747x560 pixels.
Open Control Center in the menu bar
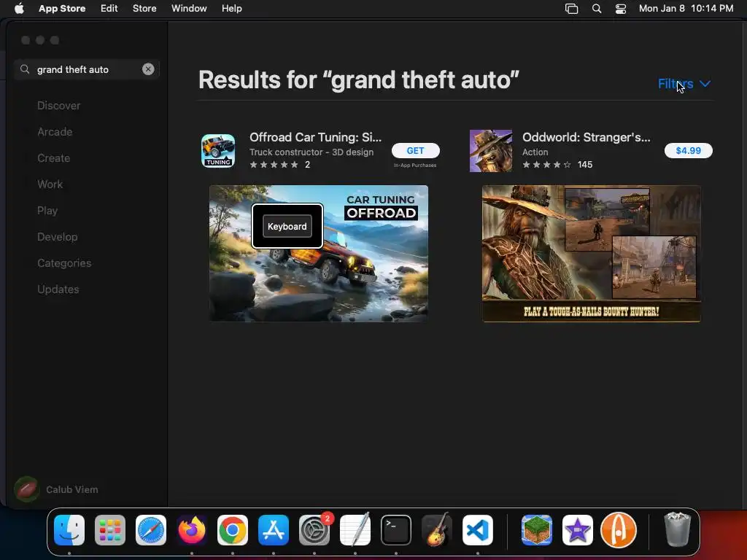tap(621, 8)
